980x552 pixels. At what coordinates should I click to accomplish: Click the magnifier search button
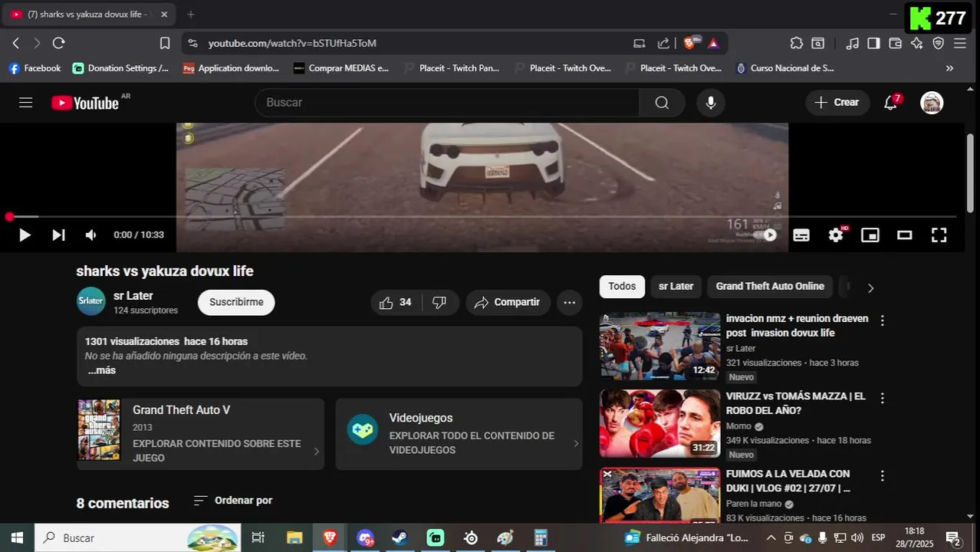coord(662,103)
